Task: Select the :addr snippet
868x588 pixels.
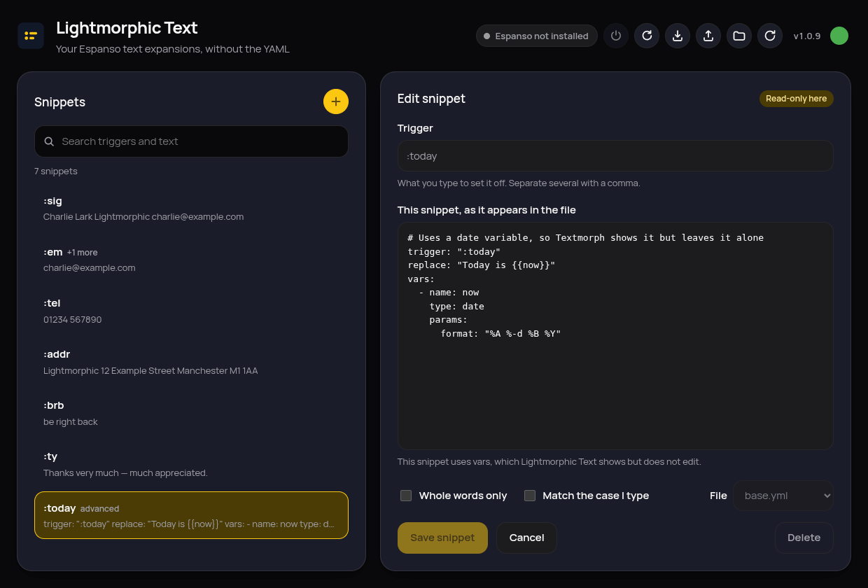Action: click(x=191, y=362)
